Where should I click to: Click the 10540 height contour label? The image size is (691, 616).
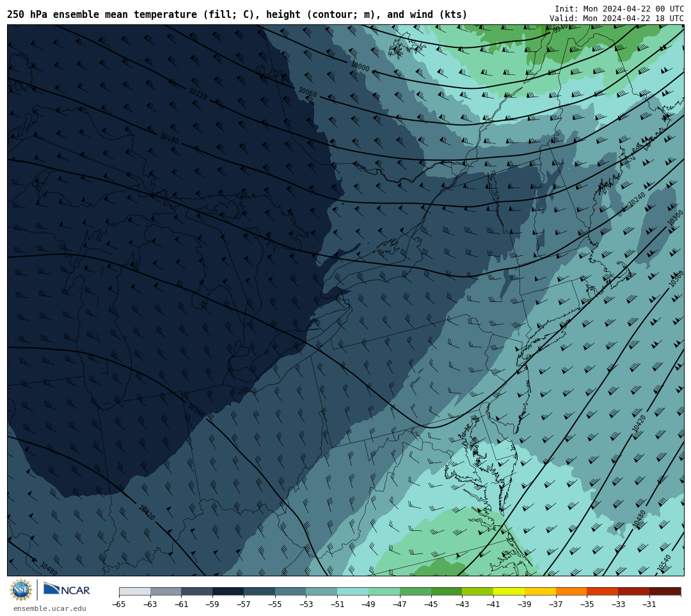tap(664, 564)
